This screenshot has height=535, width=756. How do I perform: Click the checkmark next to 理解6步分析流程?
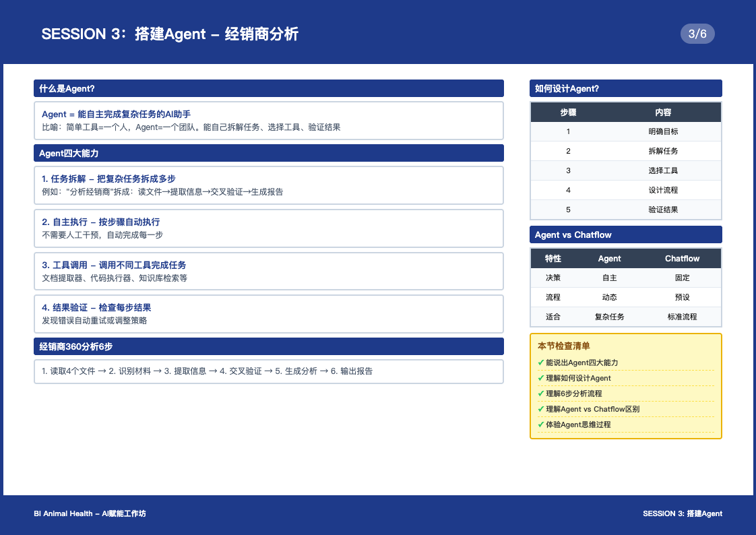tap(541, 394)
